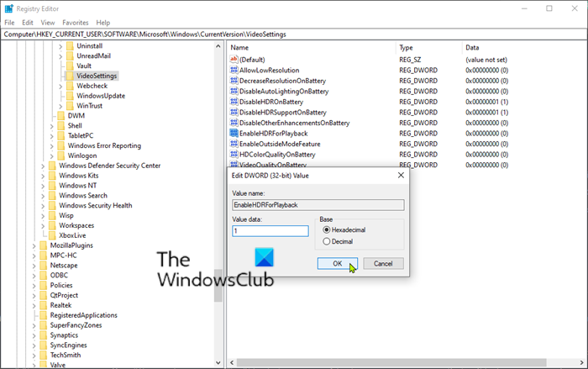This screenshot has width=588, height=369.
Task: Click the string value icon next to (Default)
Action: pos(234,60)
